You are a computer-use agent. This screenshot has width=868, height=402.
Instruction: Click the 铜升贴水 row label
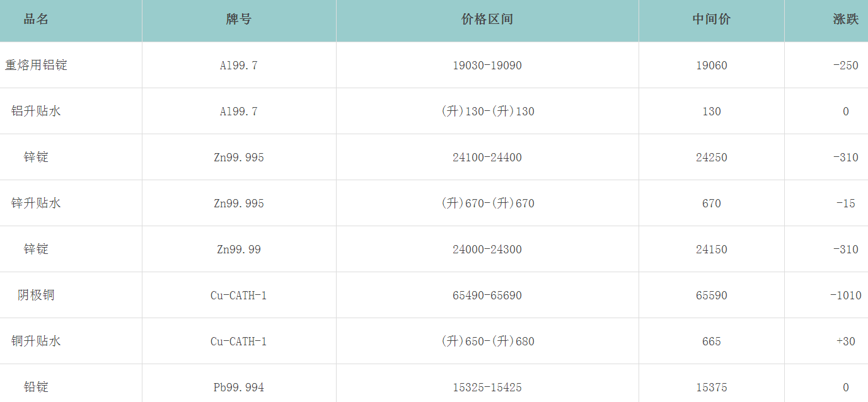pos(36,342)
